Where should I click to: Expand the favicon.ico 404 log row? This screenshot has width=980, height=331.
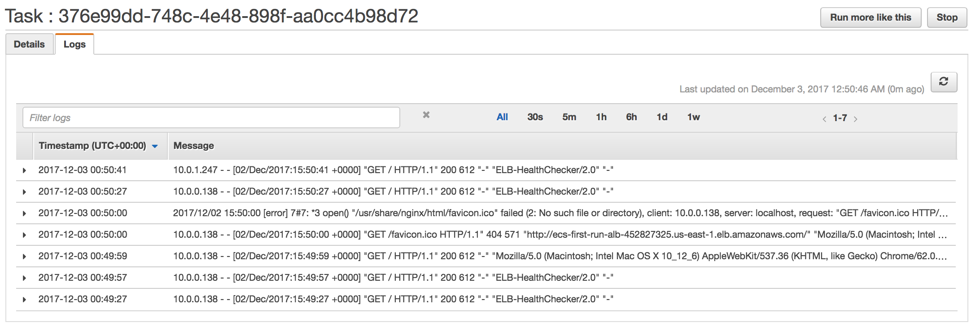pyautogui.click(x=24, y=235)
